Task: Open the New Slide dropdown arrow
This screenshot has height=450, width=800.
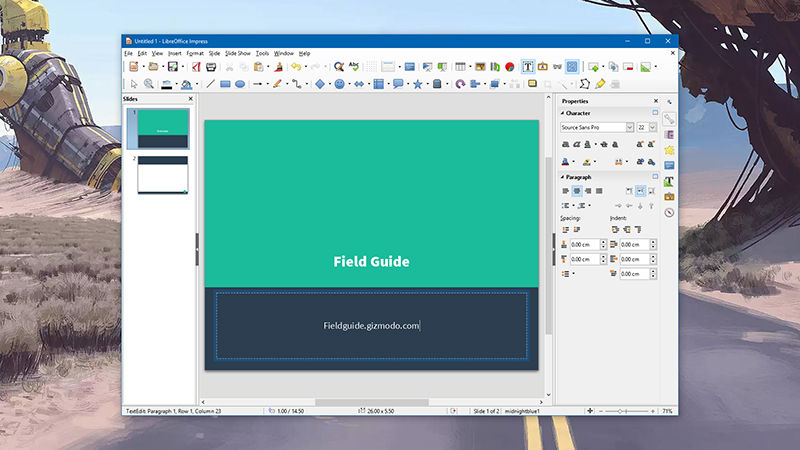Action: click(603, 67)
